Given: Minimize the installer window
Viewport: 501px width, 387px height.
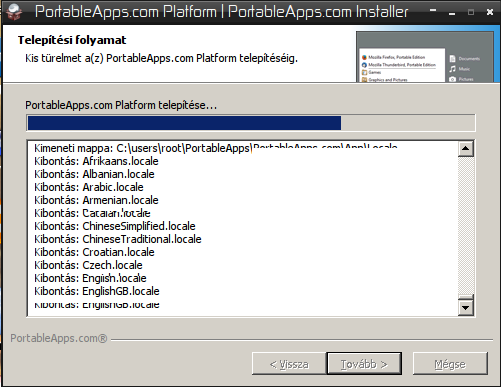Looking at the screenshot, I should pyautogui.click(x=452, y=13).
